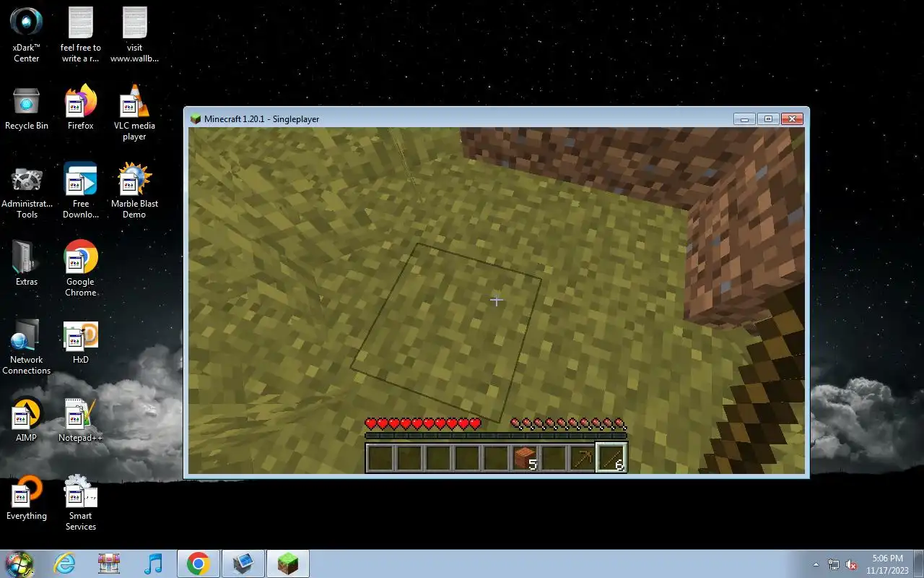
Task: Select the AIMP desktop shortcut
Action: (27, 420)
